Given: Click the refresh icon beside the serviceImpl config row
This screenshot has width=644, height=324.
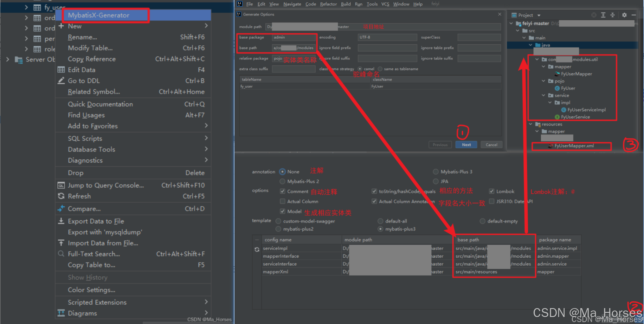Looking at the screenshot, I should [x=257, y=249].
